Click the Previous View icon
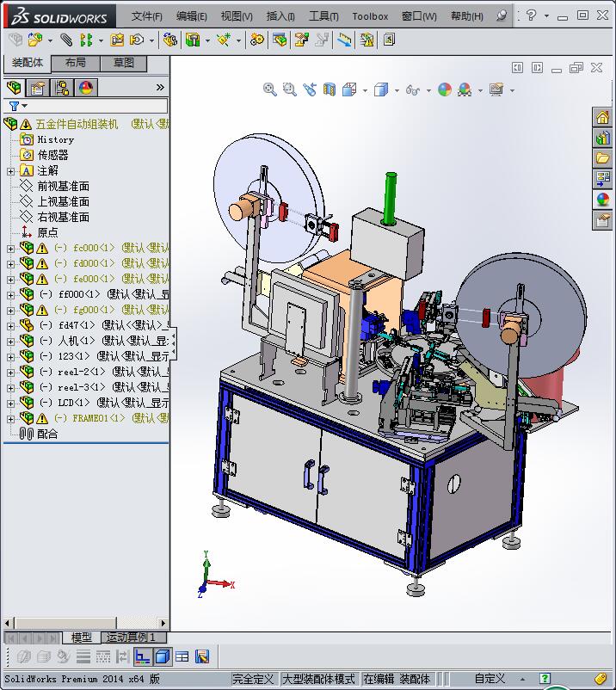This screenshot has width=616, height=690. (310, 89)
